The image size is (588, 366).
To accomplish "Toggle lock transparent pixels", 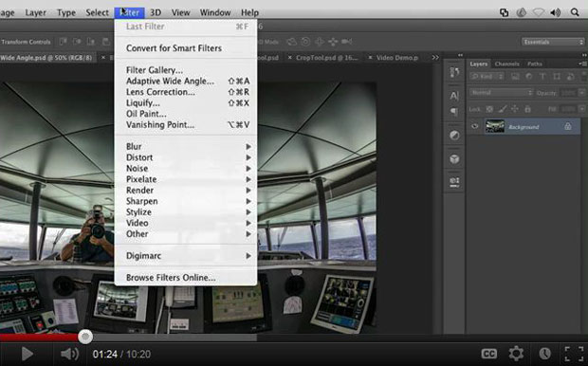I will pyautogui.click(x=489, y=109).
